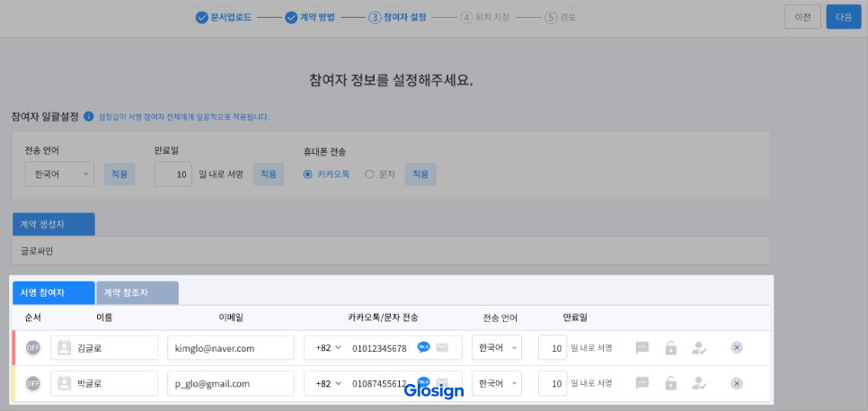Open the bulk 전송 언어 한국어 dropdown
Screen dimensions: 868x411
pyautogui.click(x=59, y=174)
